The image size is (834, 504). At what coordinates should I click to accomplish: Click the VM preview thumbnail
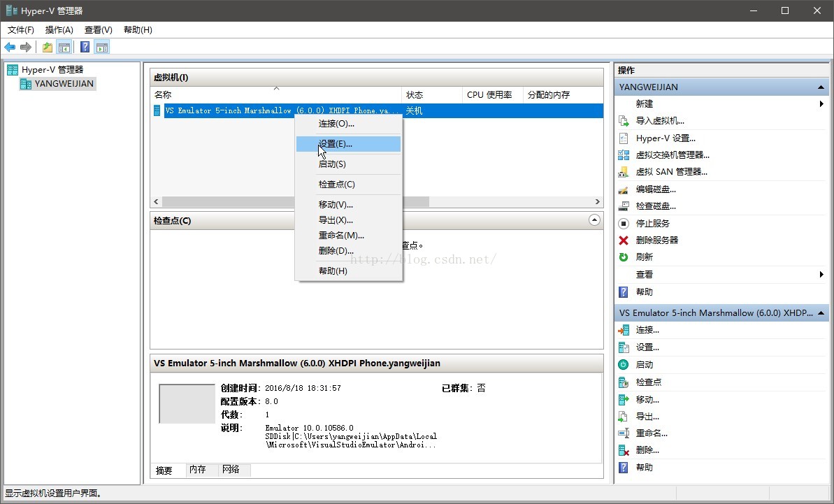[187, 404]
